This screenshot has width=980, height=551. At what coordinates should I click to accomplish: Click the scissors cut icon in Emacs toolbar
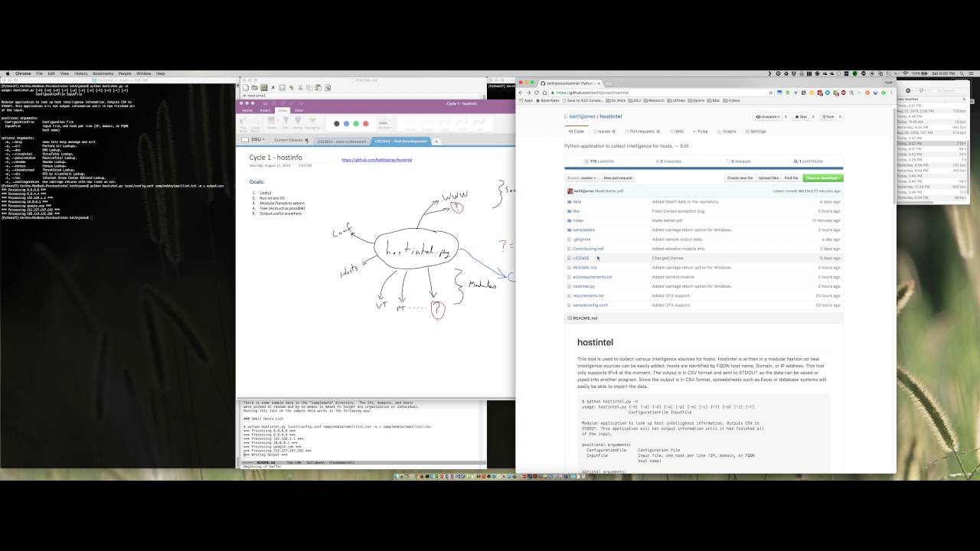(300, 87)
